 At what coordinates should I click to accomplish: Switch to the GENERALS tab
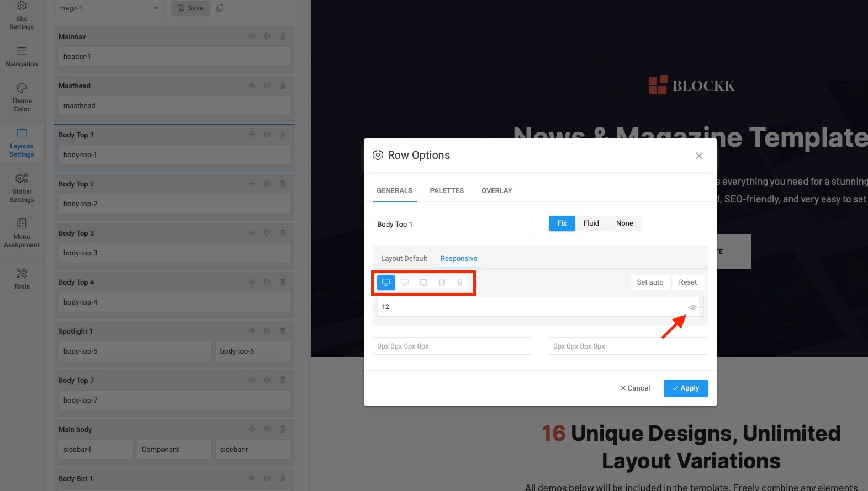394,191
